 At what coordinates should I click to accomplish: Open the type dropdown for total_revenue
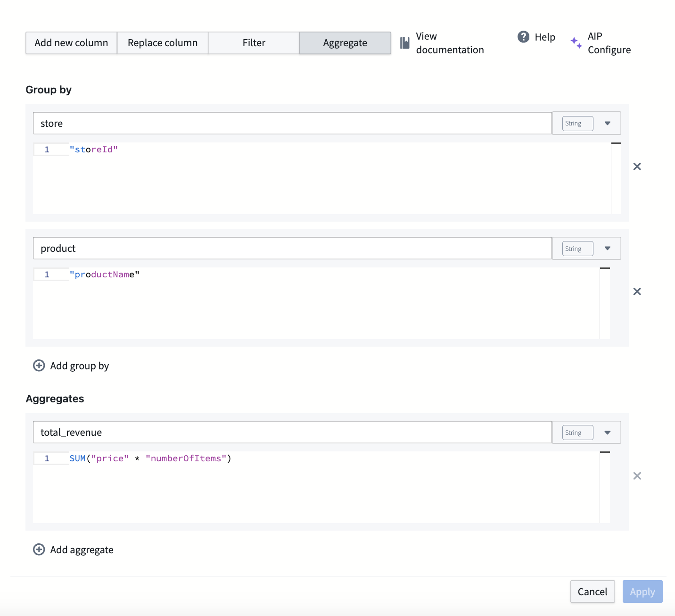[607, 433]
